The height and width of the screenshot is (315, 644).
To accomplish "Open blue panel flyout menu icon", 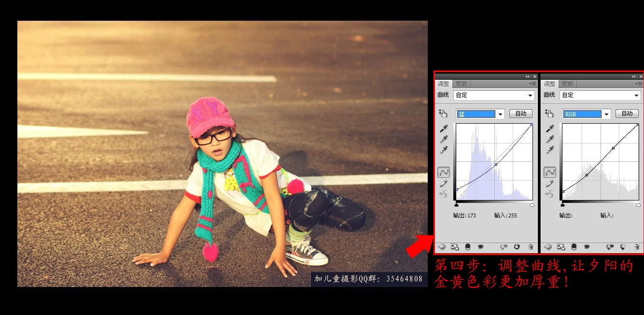I will click(532, 84).
